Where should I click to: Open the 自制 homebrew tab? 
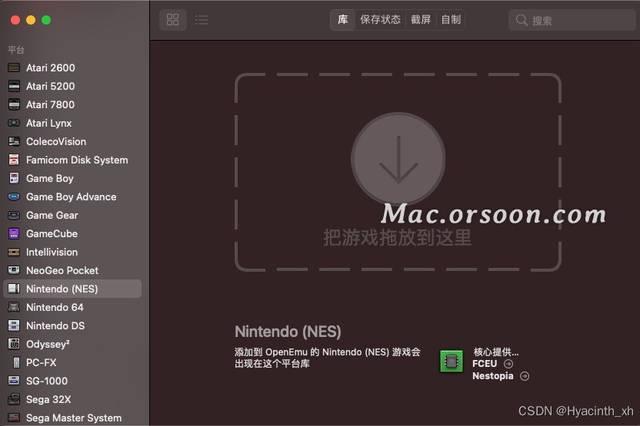(451, 20)
